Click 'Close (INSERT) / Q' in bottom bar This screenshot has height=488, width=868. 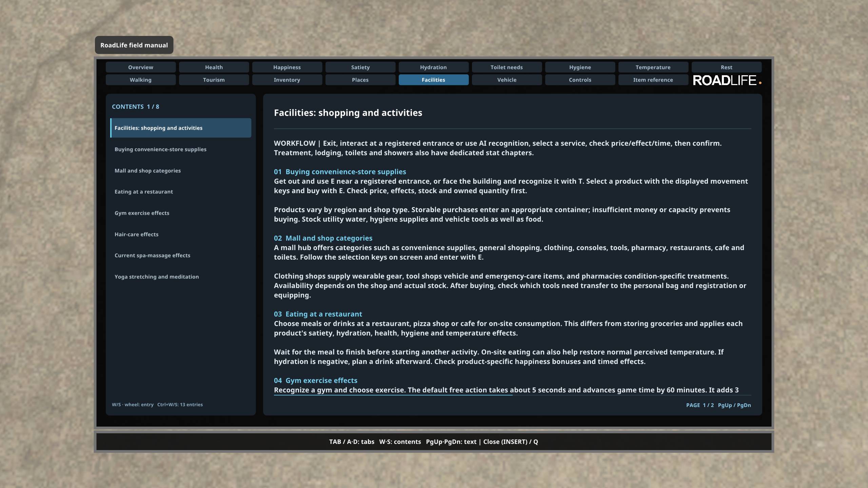[x=511, y=442]
